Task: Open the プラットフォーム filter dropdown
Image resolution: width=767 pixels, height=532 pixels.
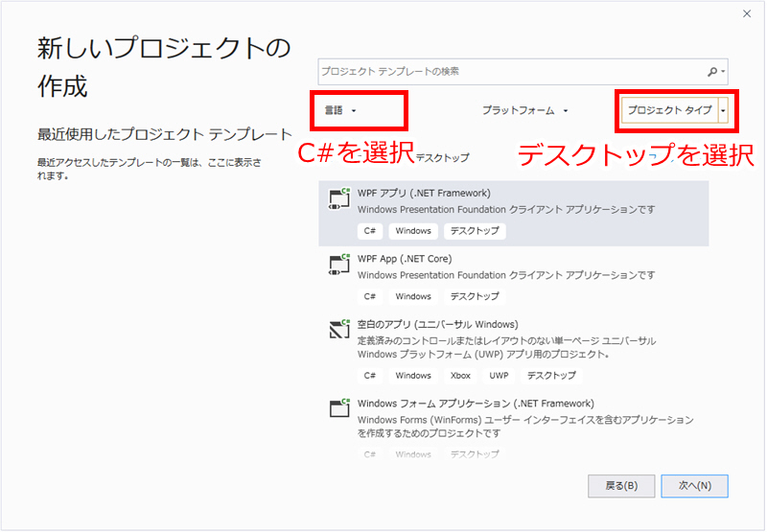Action: pyautogui.click(x=524, y=110)
